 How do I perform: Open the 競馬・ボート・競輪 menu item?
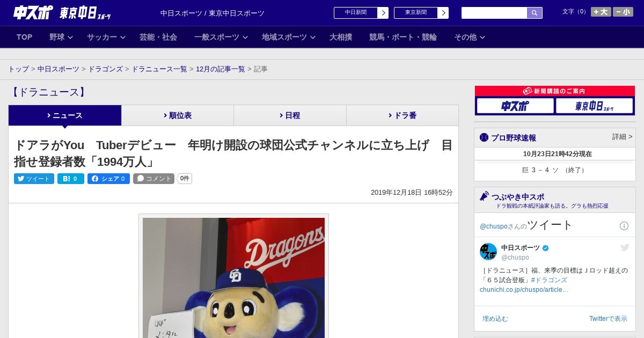[x=403, y=37]
